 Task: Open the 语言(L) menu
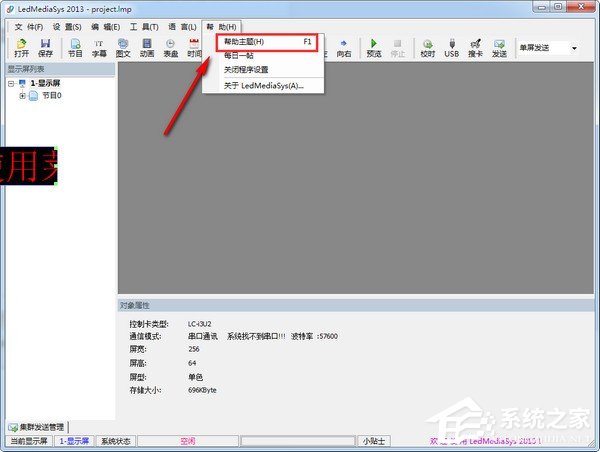click(182, 27)
